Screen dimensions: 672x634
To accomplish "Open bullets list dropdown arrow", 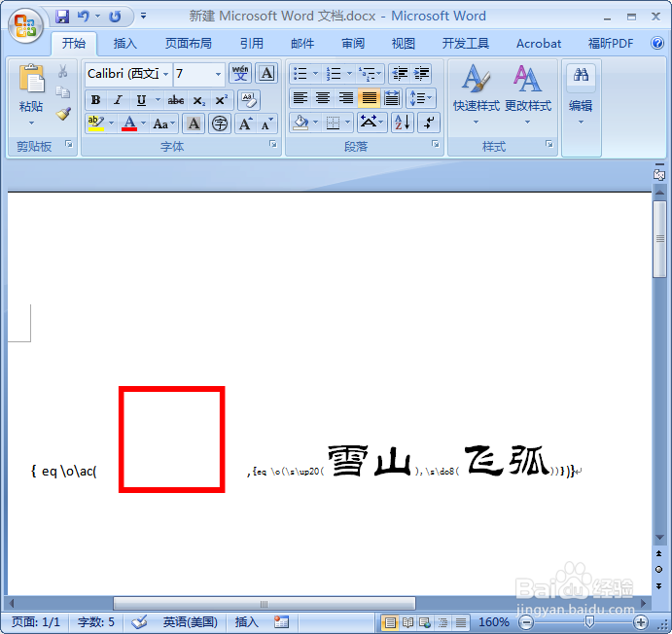I will [315, 74].
